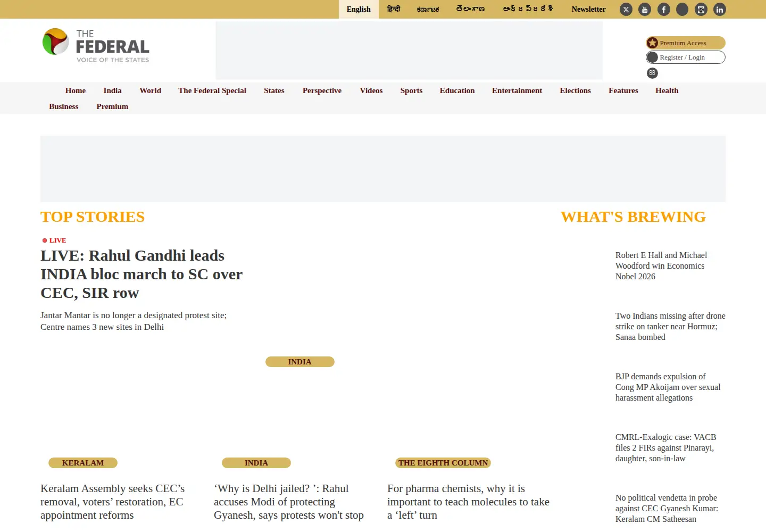The height and width of the screenshot is (532, 766).
Task: Switch to the Telangana edition (తెలంగాణ)
Action: [x=470, y=9]
